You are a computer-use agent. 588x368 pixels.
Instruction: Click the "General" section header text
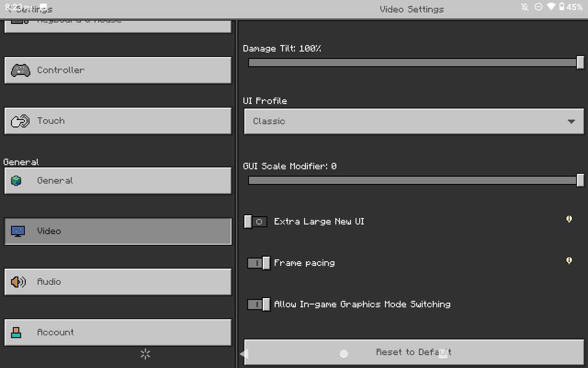point(21,162)
